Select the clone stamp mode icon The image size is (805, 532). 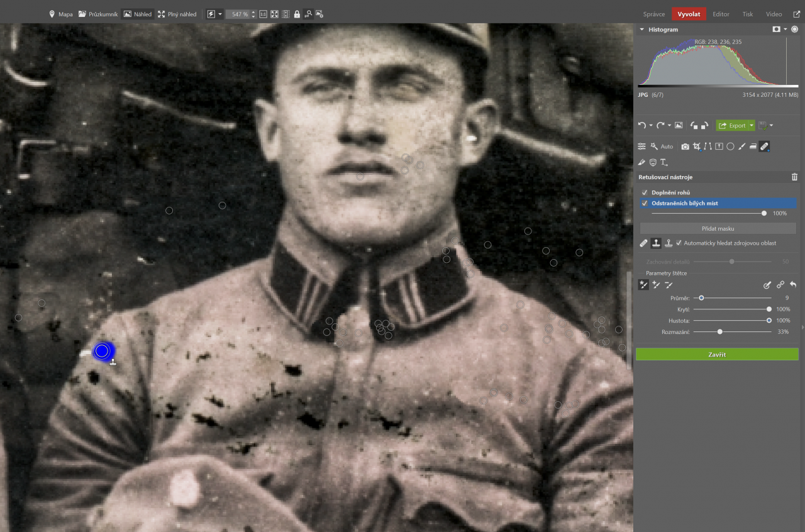click(x=655, y=243)
